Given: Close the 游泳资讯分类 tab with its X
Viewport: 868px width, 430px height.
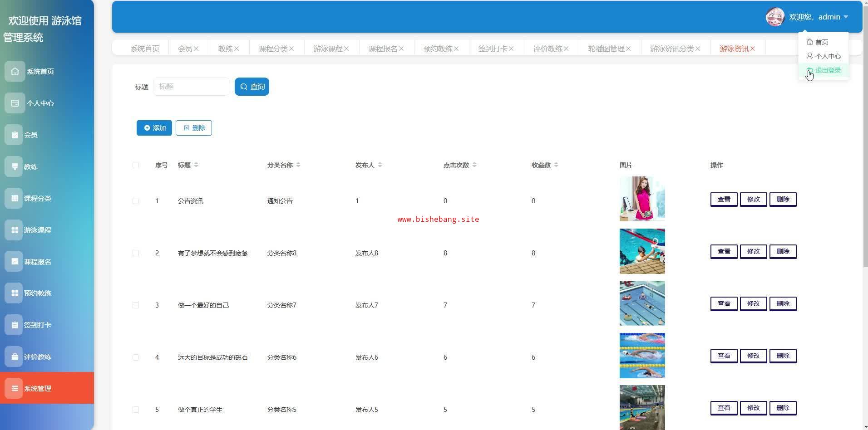Looking at the screenshot, I should (x=698, y=49).
